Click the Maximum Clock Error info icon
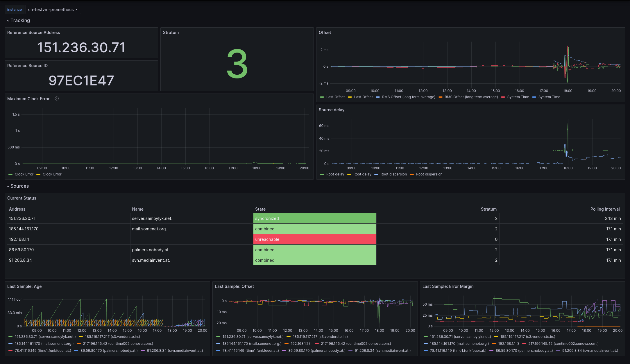630x364 pixels. [x=57, y=99]
